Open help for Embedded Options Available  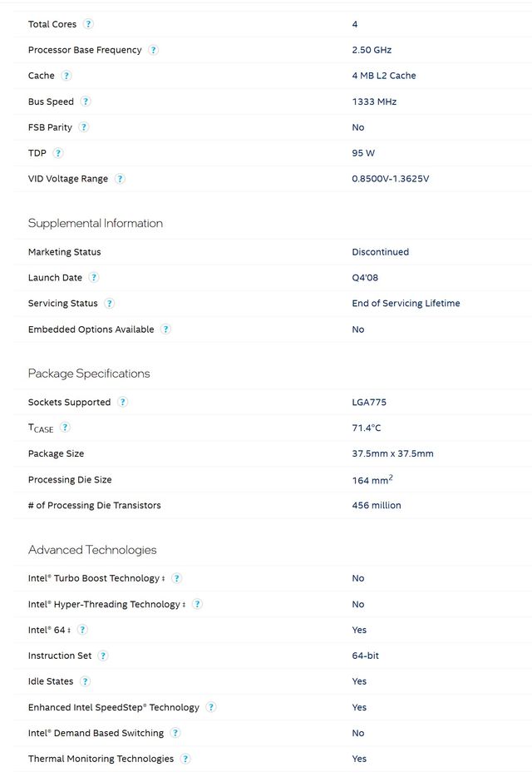point(165,329)
